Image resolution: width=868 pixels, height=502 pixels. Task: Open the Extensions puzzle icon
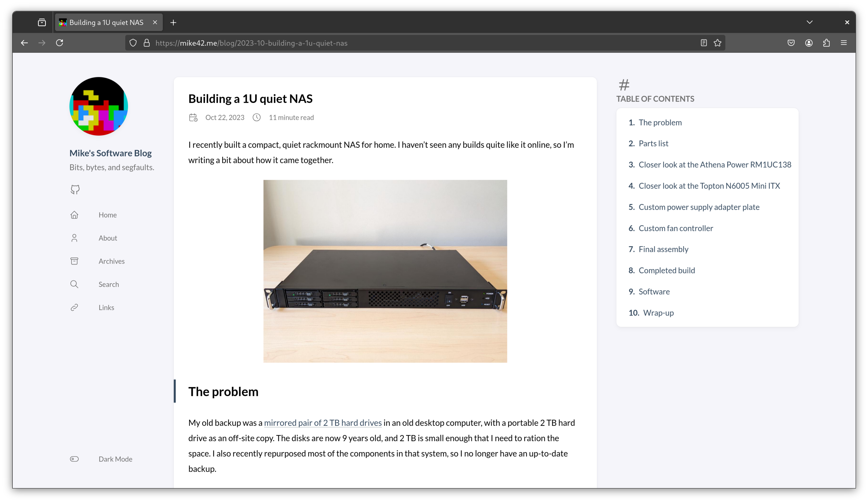(x=826, y=43)
